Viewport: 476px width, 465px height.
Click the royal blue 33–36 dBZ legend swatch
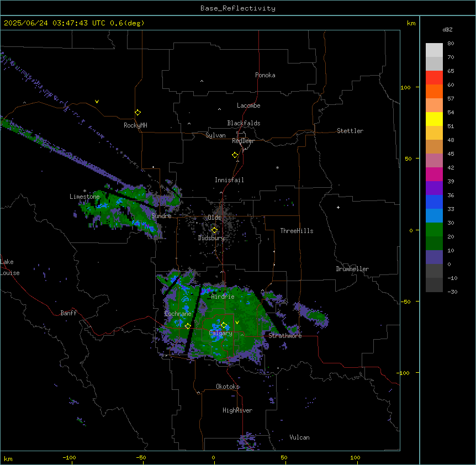click(434, 202)
